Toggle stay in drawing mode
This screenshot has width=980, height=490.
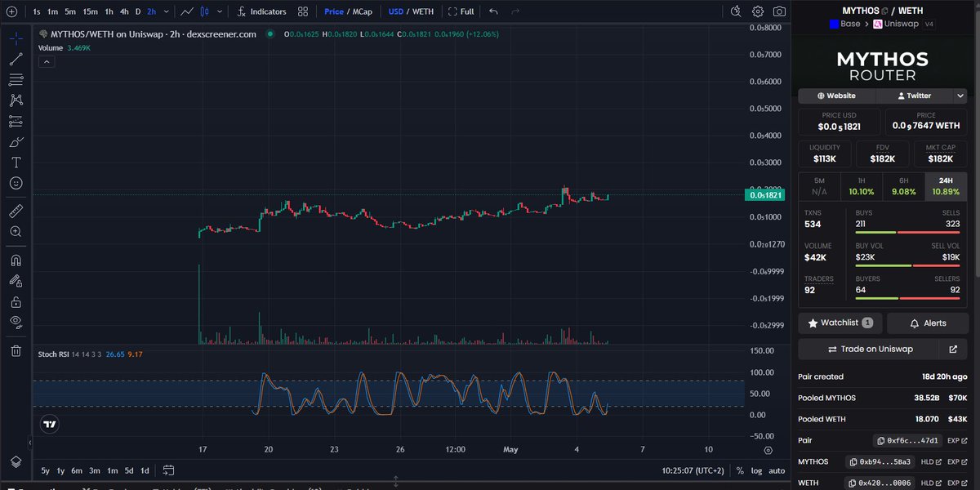point(16,281)
